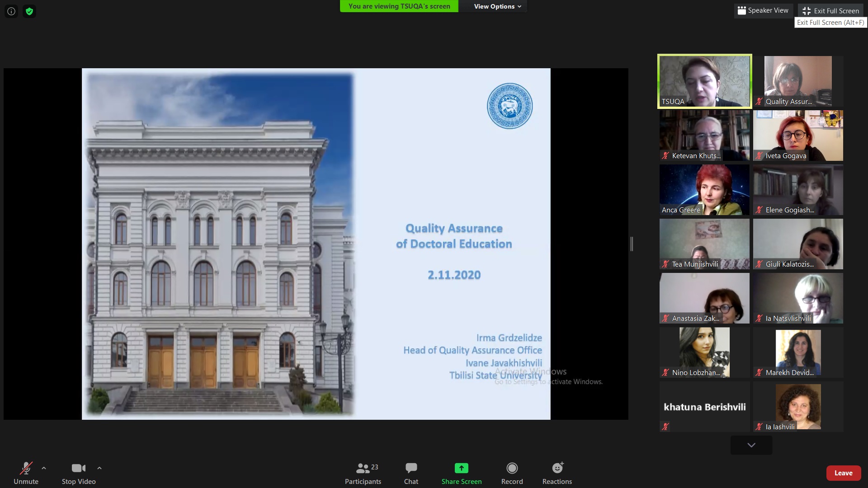Viewport: 868px width, 488px height.
Task: Click the muted mic icon on Tea Munjishvili
Action: [665, 264]
